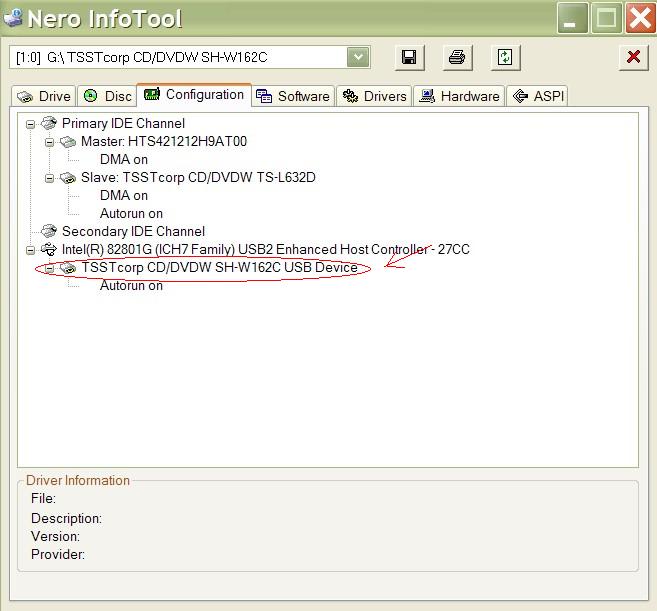Viewport: 657px width, 611px height.
Task: Select the Configuration tab
Action: tap(194, 95)
